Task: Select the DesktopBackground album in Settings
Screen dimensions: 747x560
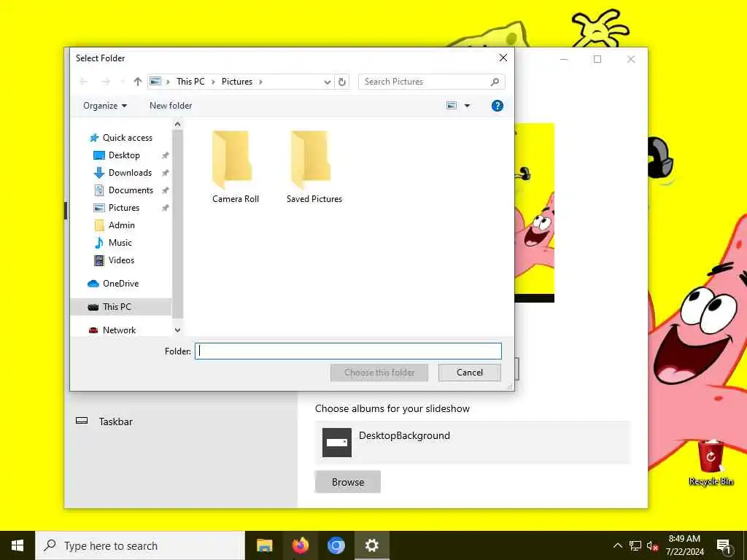Action: click(x=472, y=443)
